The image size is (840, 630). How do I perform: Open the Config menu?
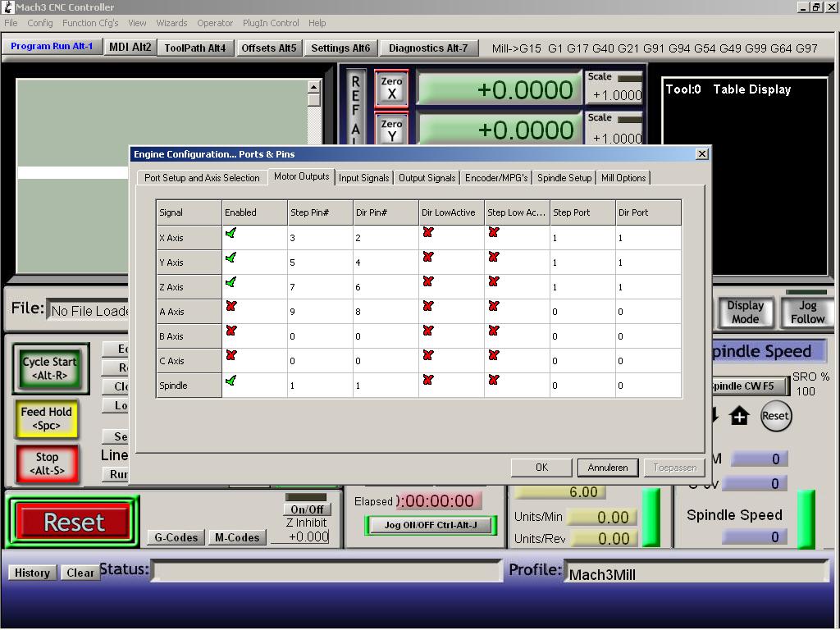(x=40, y=23)
